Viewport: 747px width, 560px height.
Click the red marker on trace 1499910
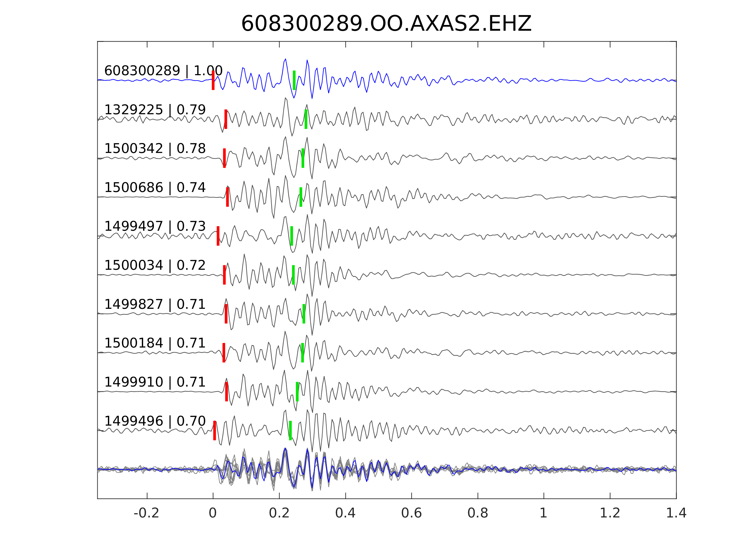pyautogui.click(x=227, y=392)
